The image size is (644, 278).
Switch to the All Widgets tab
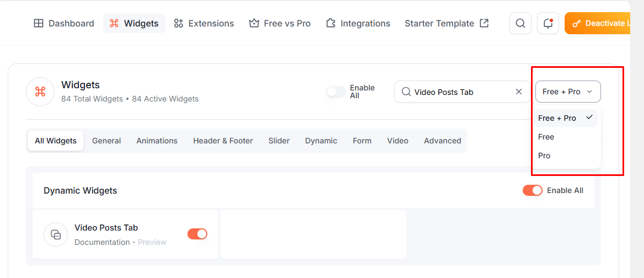click(x=56, y=141)
